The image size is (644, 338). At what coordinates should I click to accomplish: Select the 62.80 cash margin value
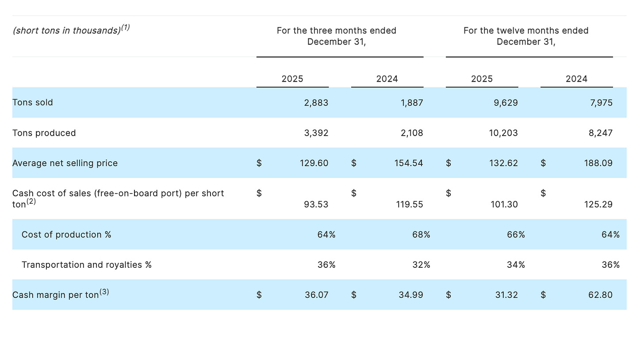[601, 295]
